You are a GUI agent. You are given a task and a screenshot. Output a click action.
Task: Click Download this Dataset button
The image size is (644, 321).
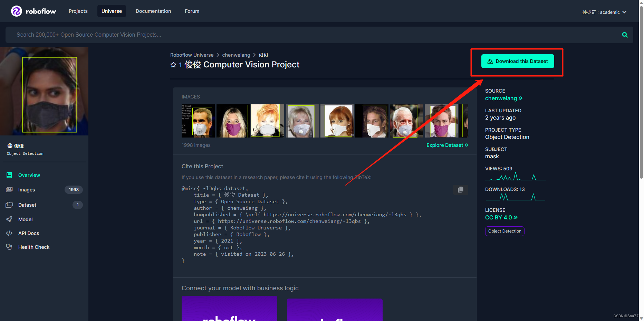pyautogui.click(x=518, y=61)
